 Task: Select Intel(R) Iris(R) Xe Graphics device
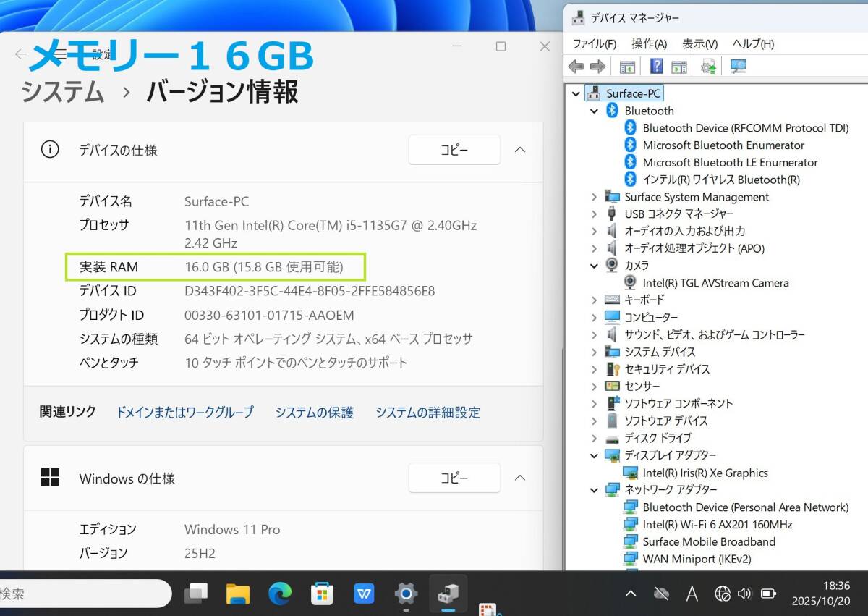pos(705,473)
